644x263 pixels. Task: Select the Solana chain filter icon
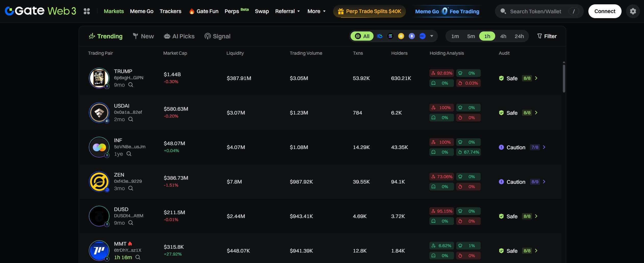[390, 36]
